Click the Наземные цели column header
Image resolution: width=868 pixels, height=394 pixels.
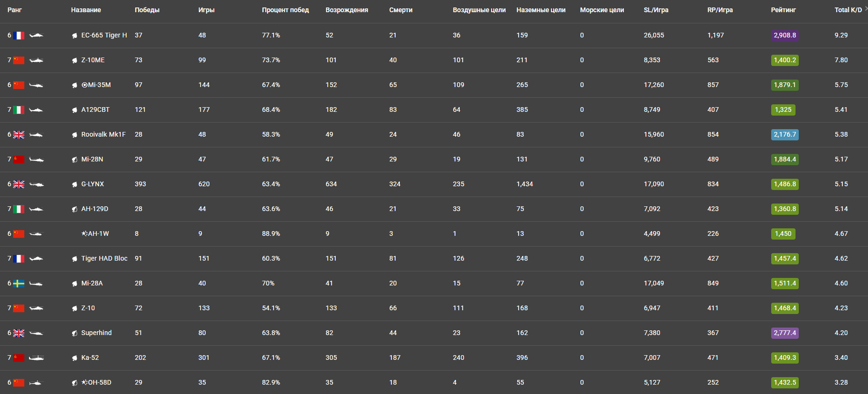point(541,10)
